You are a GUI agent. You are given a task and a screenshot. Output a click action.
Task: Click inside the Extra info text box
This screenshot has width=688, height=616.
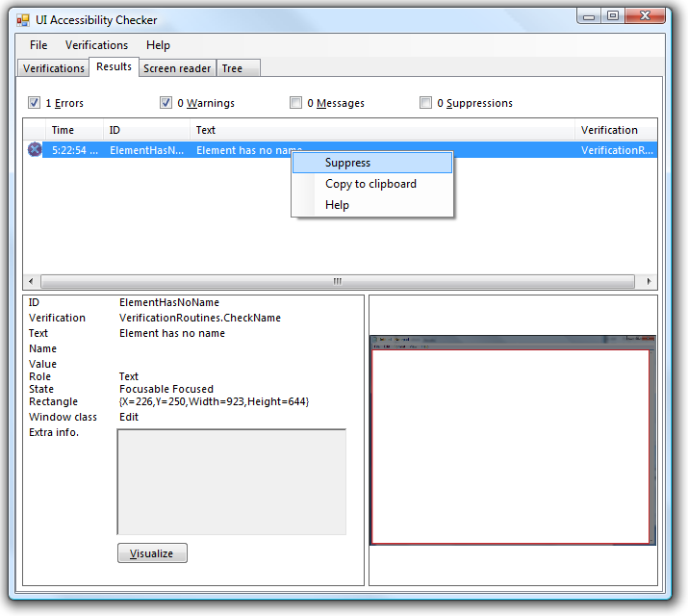[x=231, y=481]
